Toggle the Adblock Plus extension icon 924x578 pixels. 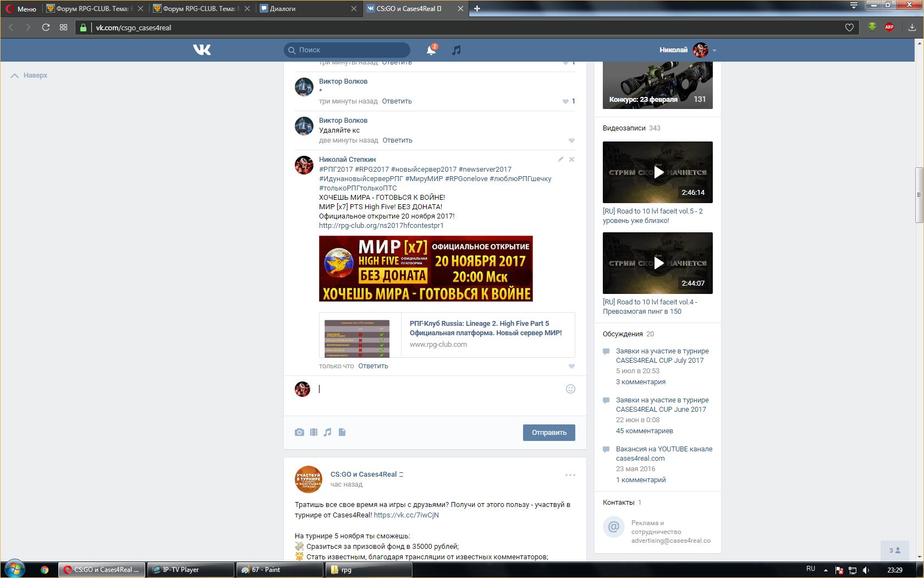tap(889, 27)
